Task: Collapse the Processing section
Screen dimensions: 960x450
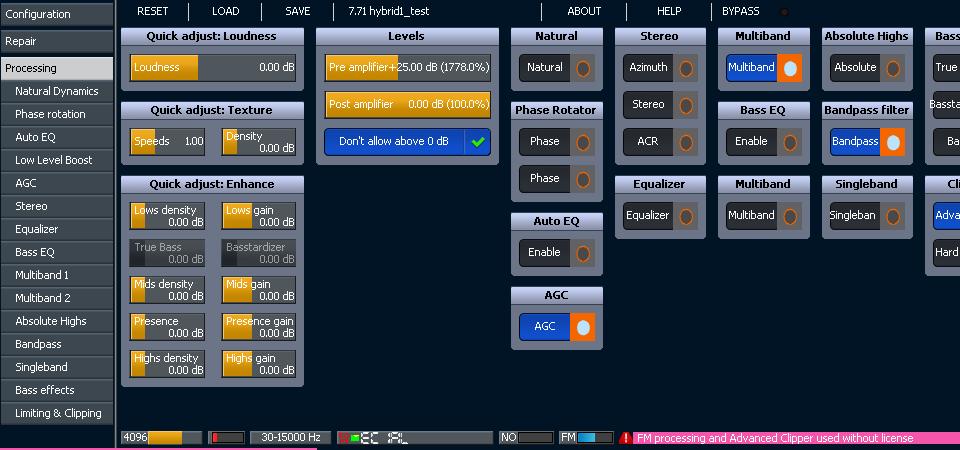Action: (x=56, y=68)
